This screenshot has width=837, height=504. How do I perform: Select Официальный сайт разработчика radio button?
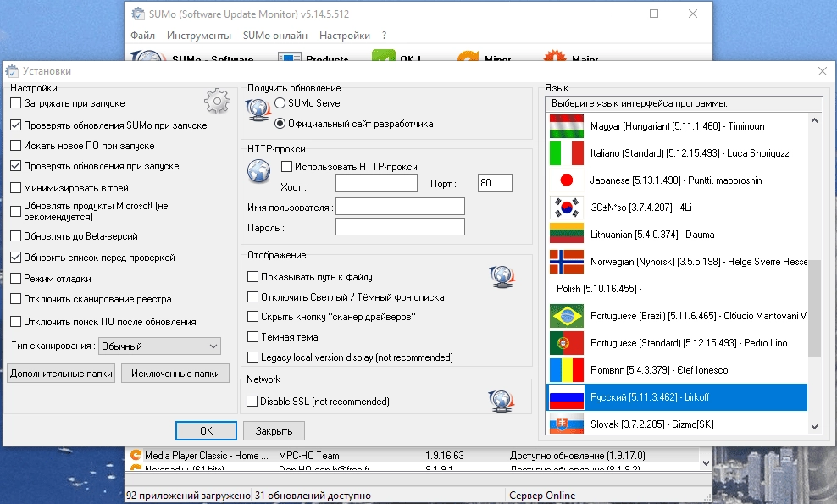point(280,124)
